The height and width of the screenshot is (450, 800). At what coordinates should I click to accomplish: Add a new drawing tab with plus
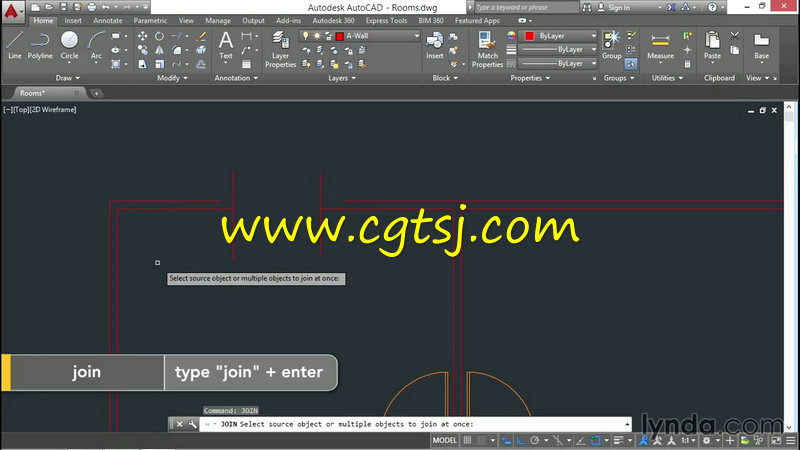[x=96, y=93]
